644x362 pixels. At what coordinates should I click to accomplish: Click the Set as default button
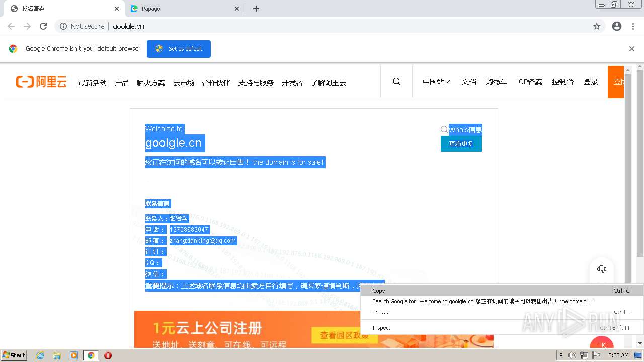179,49
